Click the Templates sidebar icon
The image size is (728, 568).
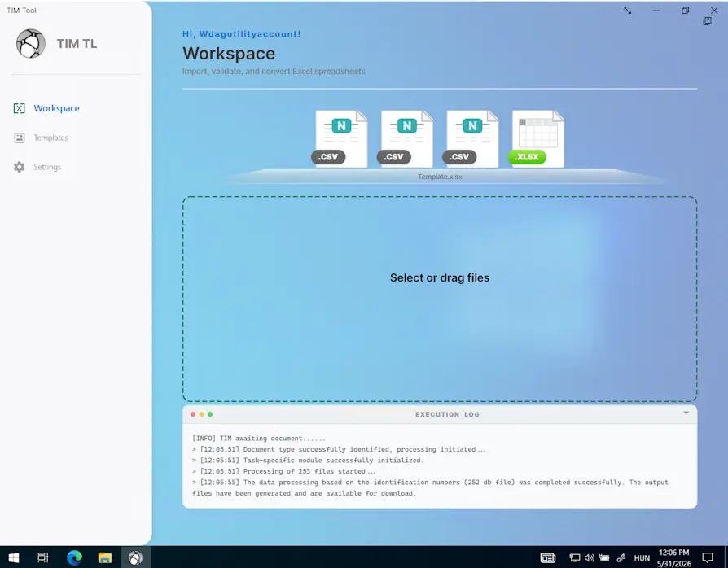point(19,138)
